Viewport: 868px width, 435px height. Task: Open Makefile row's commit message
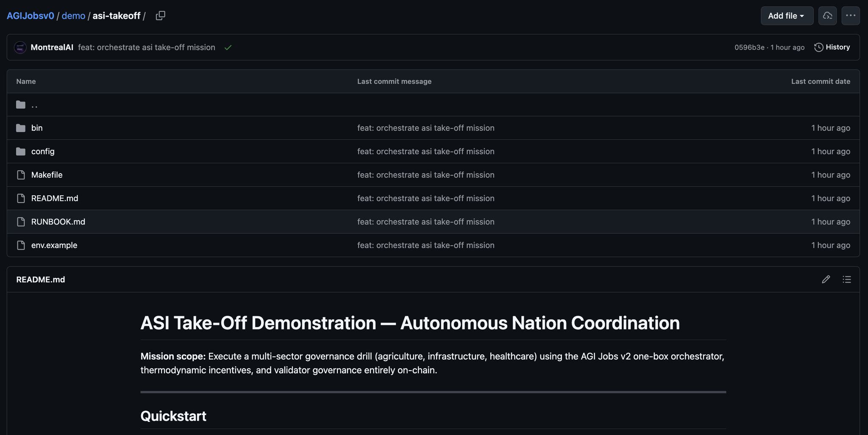pos(426,175)
